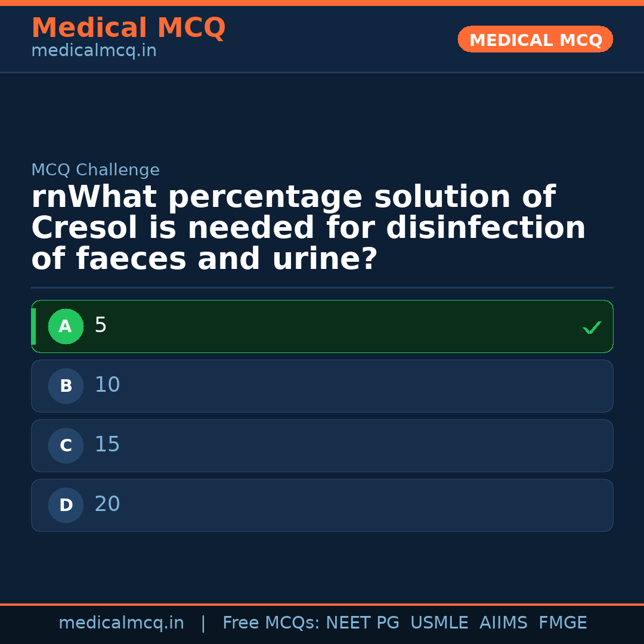Click FMGE in footer
Viewport: 644px width, 644px height.
[562, 623]
